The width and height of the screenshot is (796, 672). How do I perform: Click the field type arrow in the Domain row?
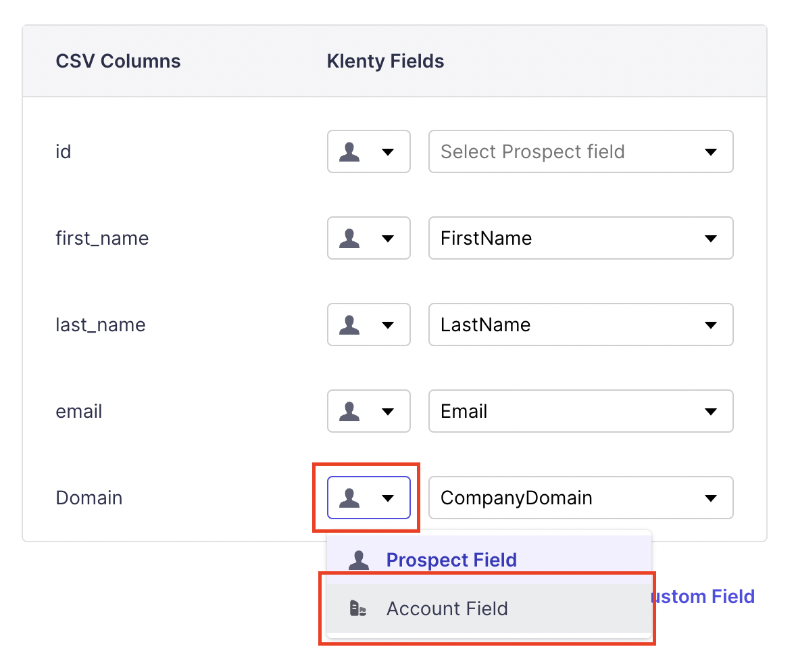(388, 498)
